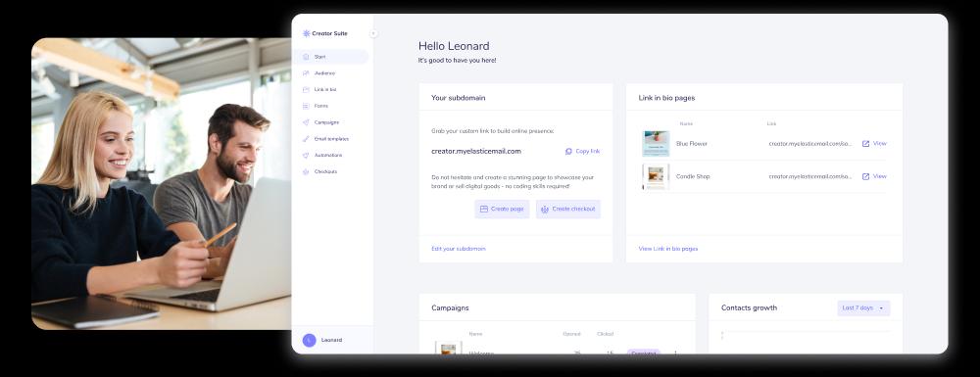
Task: Go to Email templates
Action: tap(331, 139)
